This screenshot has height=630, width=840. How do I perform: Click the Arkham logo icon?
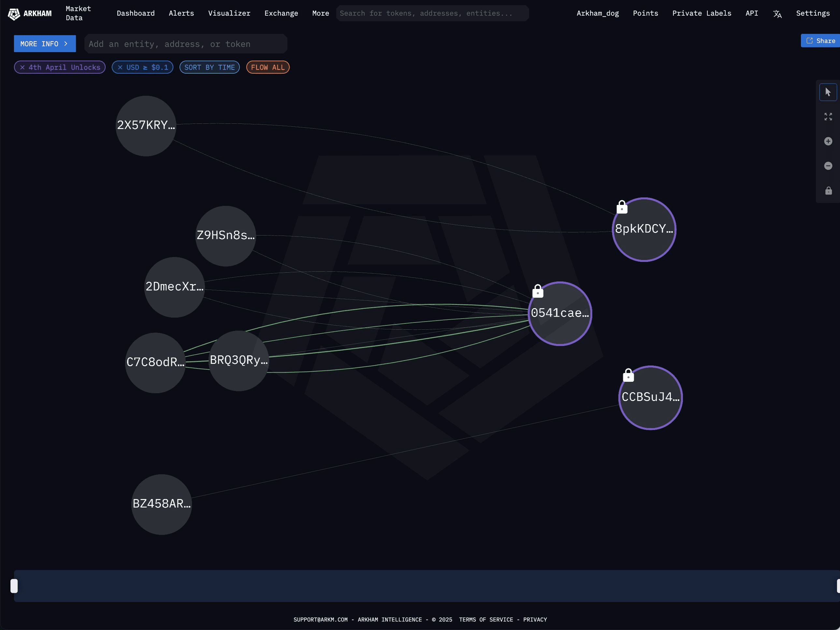[14, 14]
